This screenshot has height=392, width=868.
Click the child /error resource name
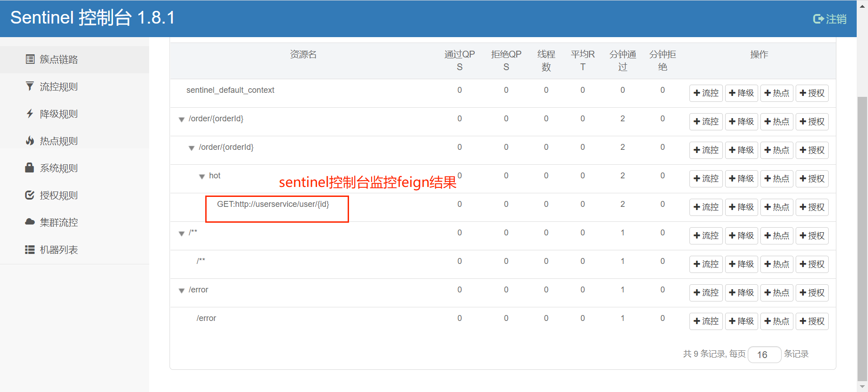click(206, 318)
